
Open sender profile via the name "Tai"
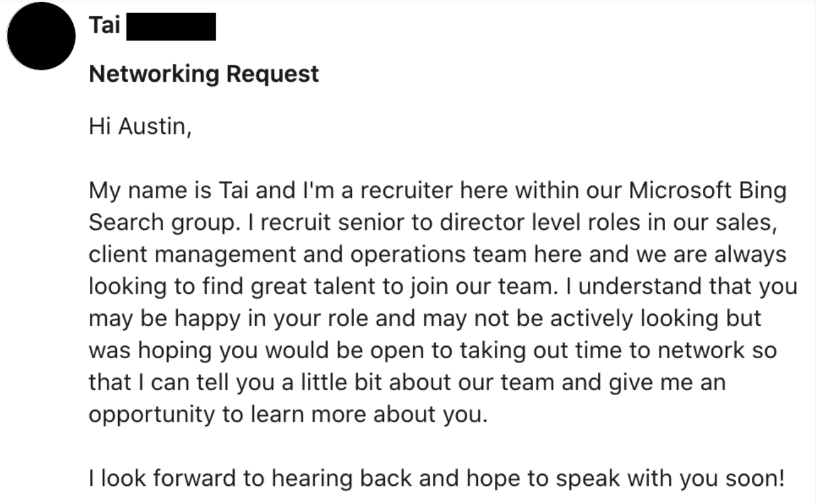(104, 27)
